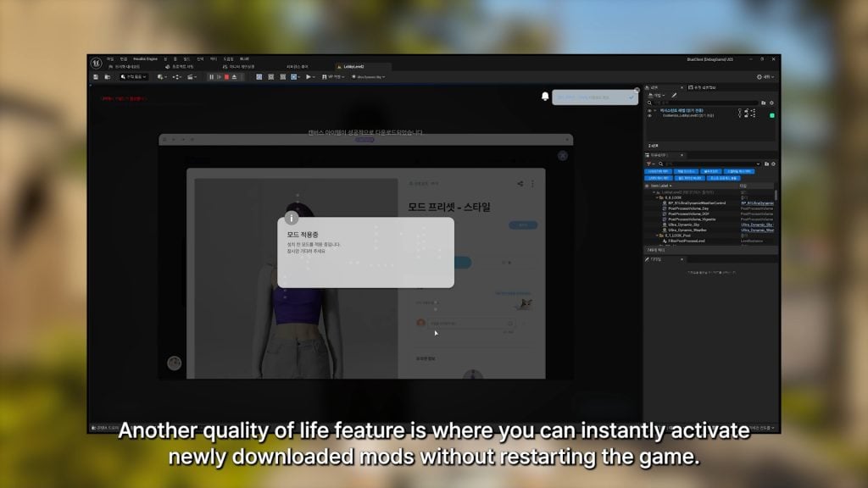This screenshot has height=488, width=868.
Task: Open the Ultra Dynamic Sky toolbar dropdown
Action: point(370,77)
